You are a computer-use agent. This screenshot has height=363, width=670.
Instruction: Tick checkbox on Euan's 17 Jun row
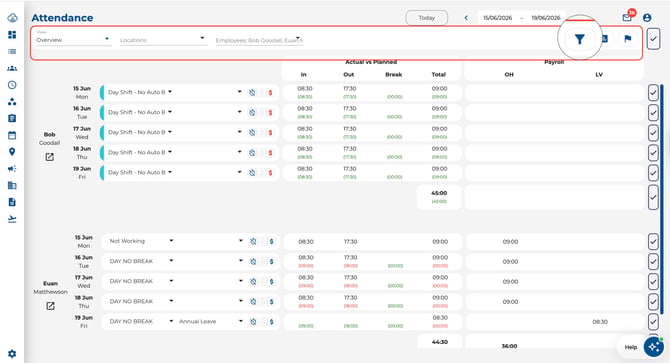(653, 282)
